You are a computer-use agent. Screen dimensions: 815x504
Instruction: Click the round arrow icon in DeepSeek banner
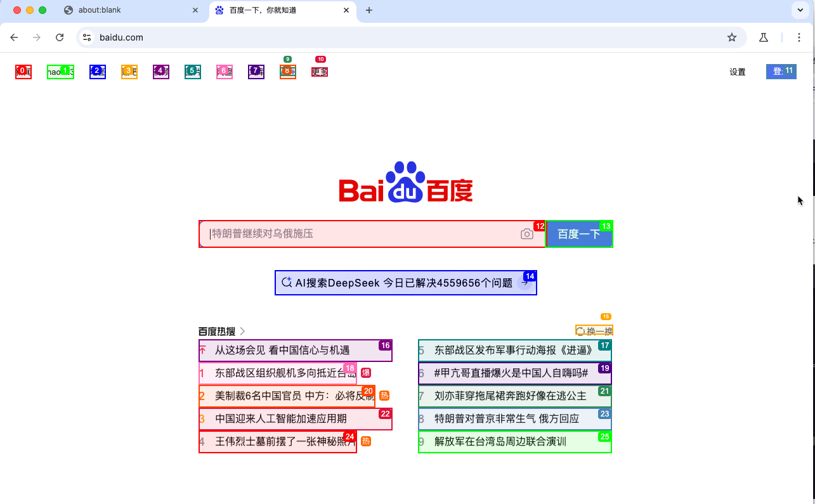click(525, 283)
